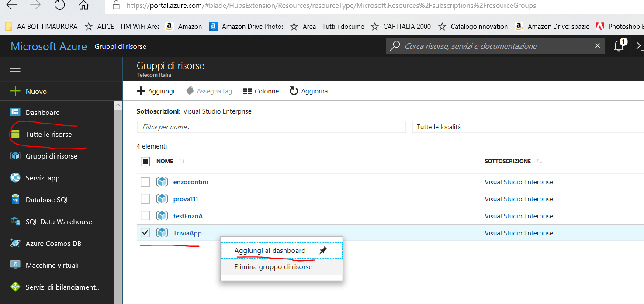Sort by the SOTTOSCRIZIONE column arrows
Viewport: 644px width, 304px height.
point(539,161)
